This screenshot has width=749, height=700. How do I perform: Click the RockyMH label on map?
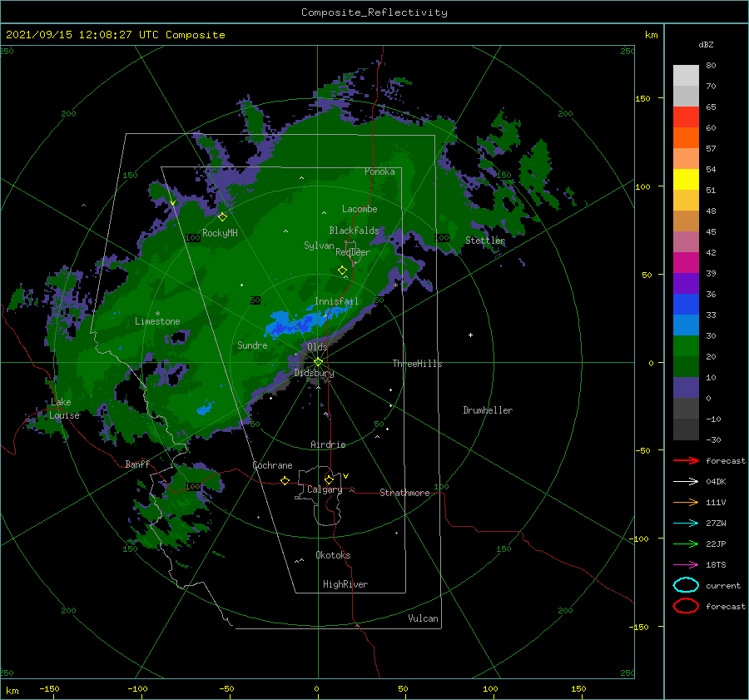(220, 233)
